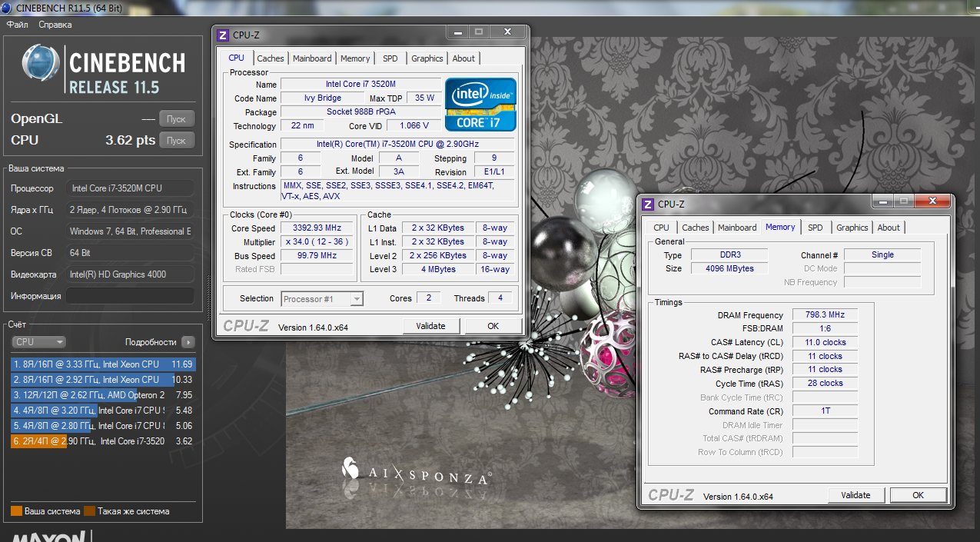Click the Cycle Time value 28 clocks
This screenshot has width=980, height=542.
pyautogui.click(x=824, y=384)
